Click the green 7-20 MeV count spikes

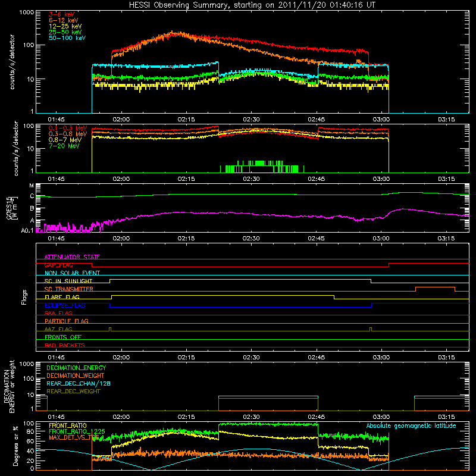[x=262, y=167]
